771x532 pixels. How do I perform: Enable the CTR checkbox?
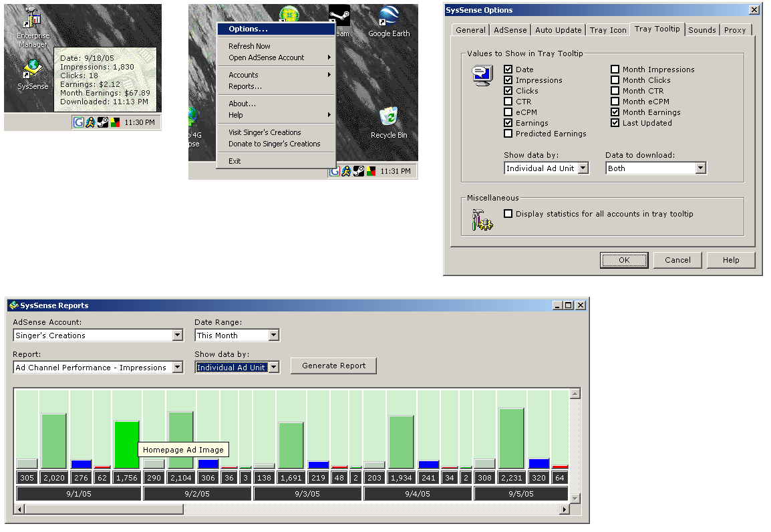click(508, 102)
